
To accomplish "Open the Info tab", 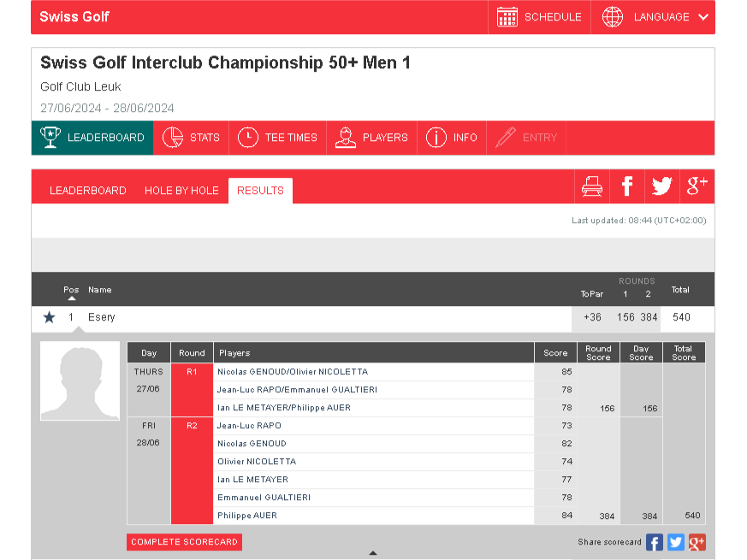I will [452, 138].
